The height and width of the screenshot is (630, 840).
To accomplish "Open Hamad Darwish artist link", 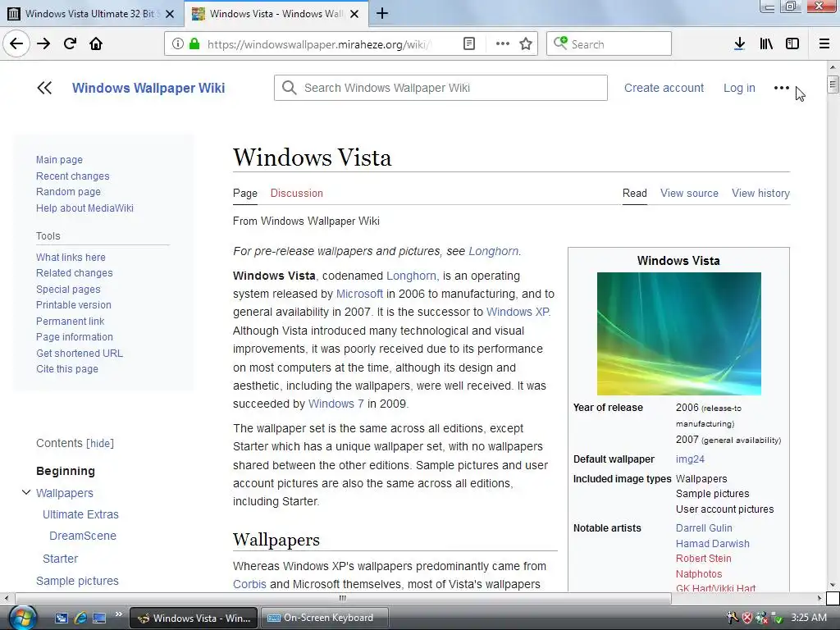I will click(x=713, y=543).
